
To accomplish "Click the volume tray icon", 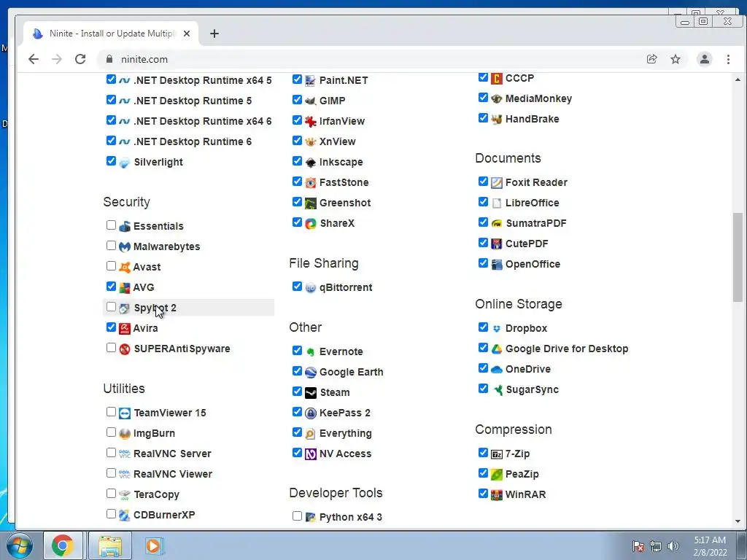I will click(x=673, y=546).
